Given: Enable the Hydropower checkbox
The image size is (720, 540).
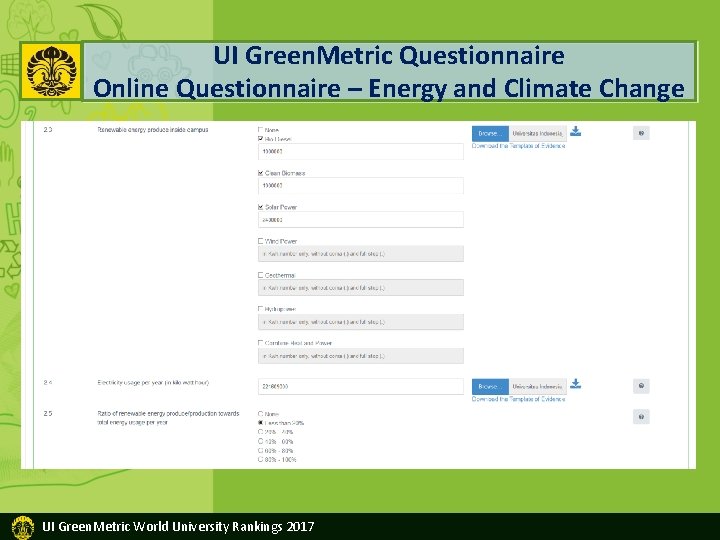Looking at the screenshot, I should click(x=260, y=309).
